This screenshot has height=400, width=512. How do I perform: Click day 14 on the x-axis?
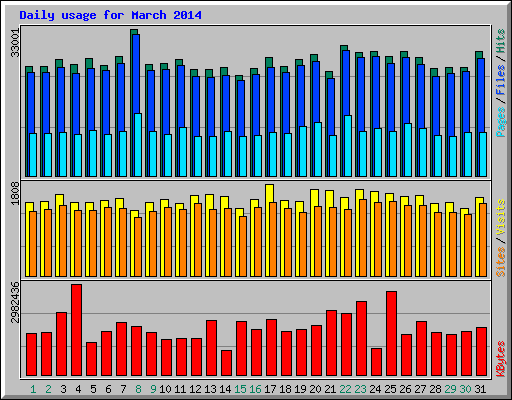click(225, 389)
